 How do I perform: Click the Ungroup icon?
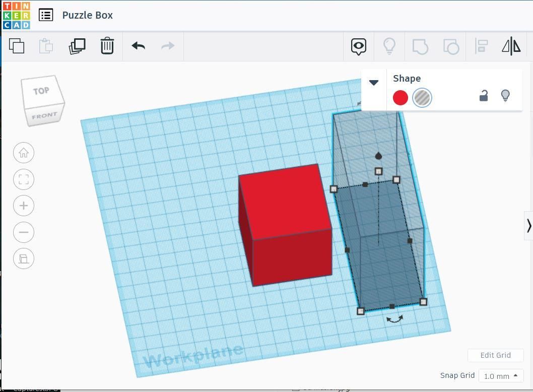[451, 46]
